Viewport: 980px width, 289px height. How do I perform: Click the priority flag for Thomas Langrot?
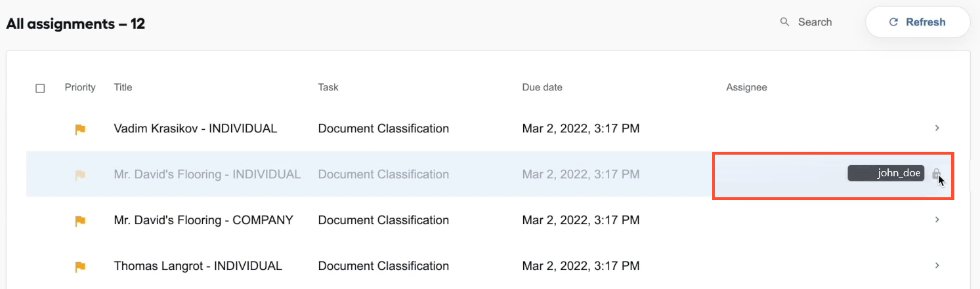80,267
